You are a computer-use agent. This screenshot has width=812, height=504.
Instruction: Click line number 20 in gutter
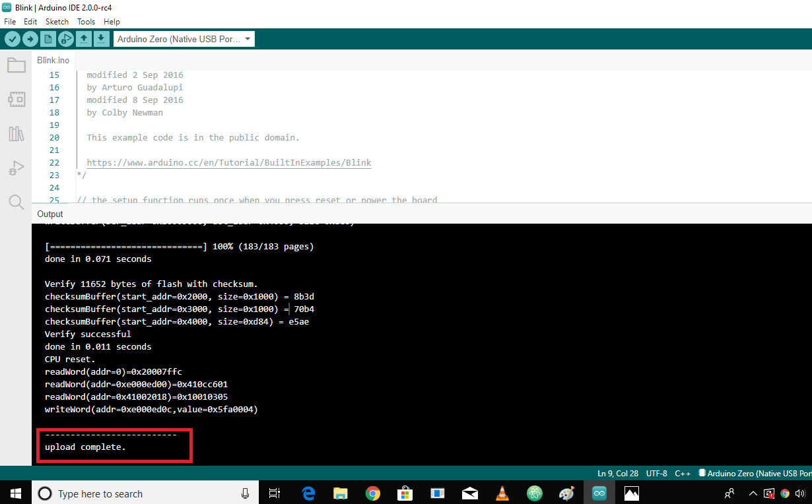54,137
